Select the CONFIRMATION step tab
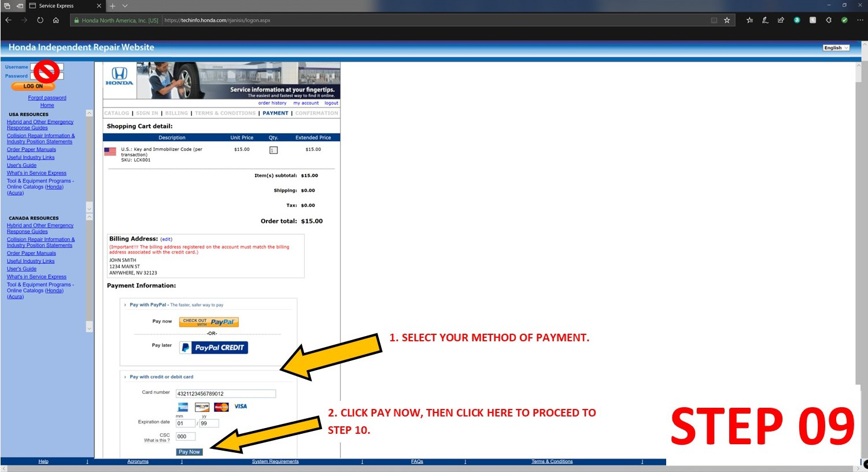The image size is (868, 472). (x=317, y=113)
